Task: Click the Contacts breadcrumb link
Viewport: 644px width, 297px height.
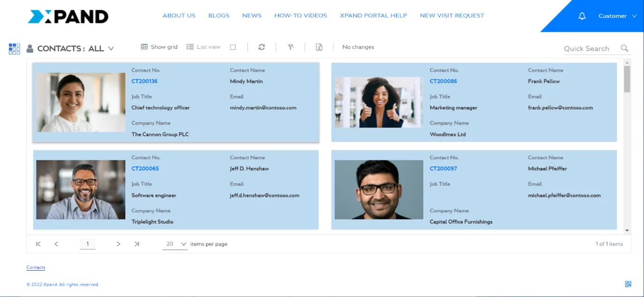Action: pos(36,267)
